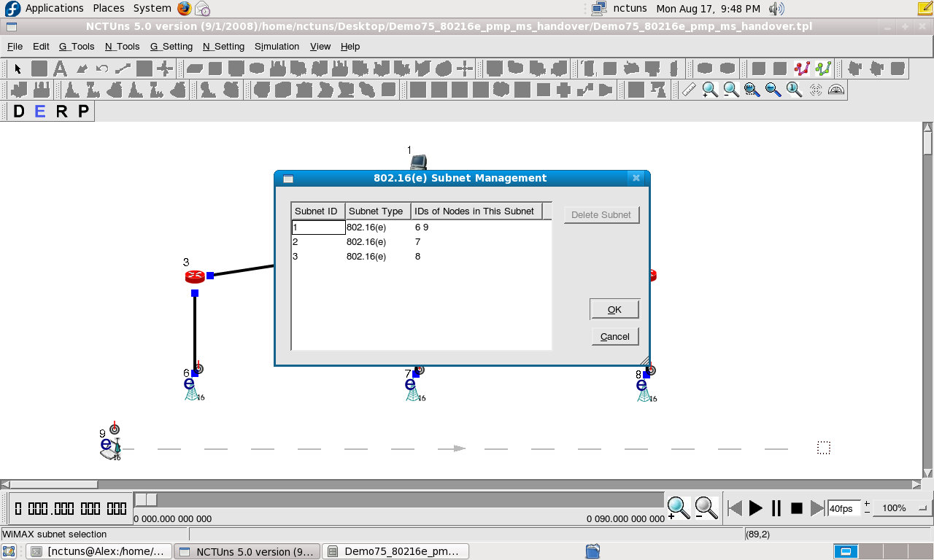This screenshot has height=560, width=934.
Task: Click skip-to-end playback button
Action: (x=817, y=508)
